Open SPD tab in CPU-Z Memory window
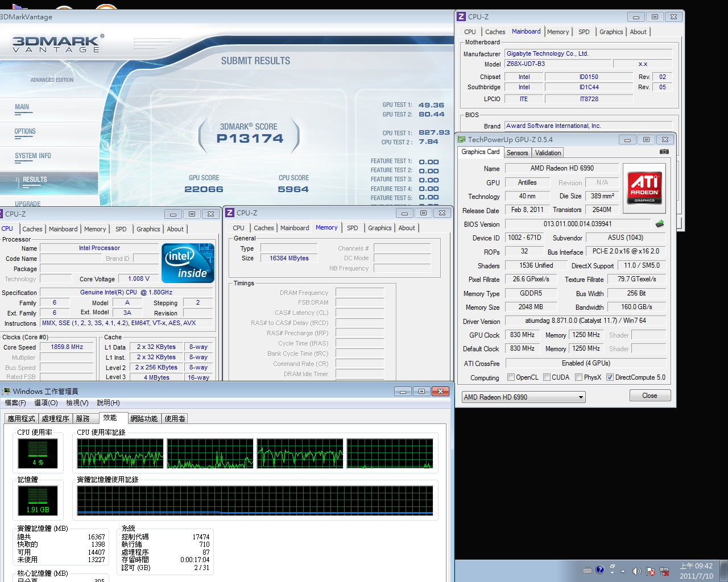 pyautogui.click(x=353, y=228)
